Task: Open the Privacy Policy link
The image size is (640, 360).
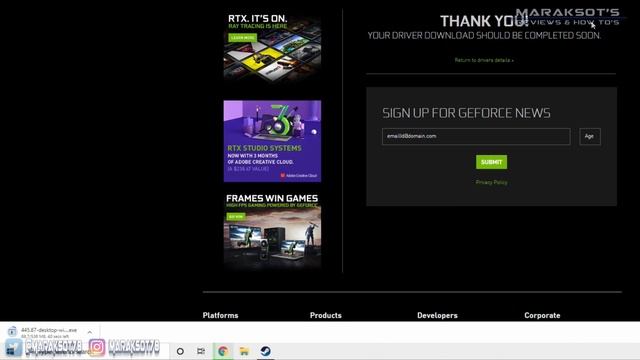Action: [x=491, y=182]
